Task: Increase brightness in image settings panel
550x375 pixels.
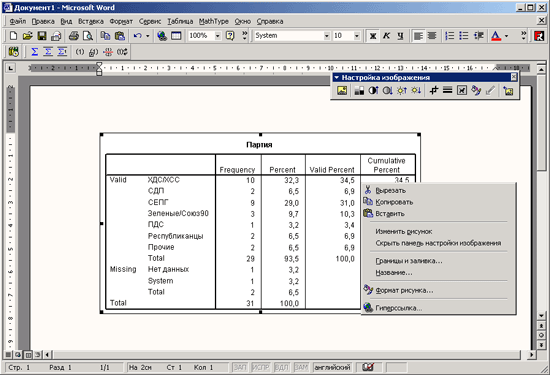Action: click(402, 91)
